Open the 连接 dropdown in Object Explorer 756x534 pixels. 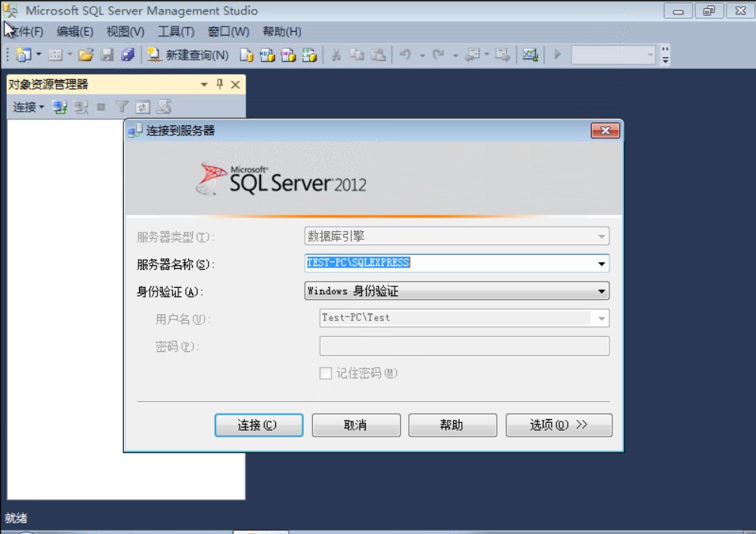click(x=29, y=107)
